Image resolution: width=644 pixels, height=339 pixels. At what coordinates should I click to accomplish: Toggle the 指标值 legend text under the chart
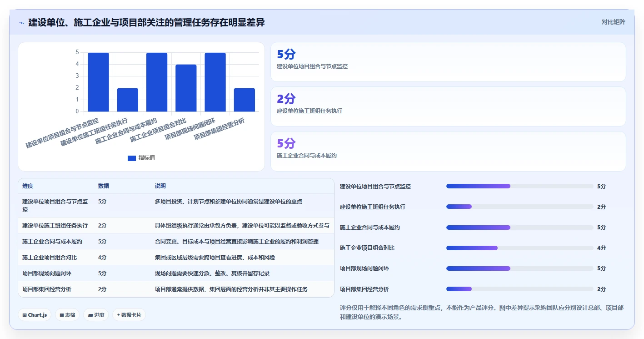147,158
